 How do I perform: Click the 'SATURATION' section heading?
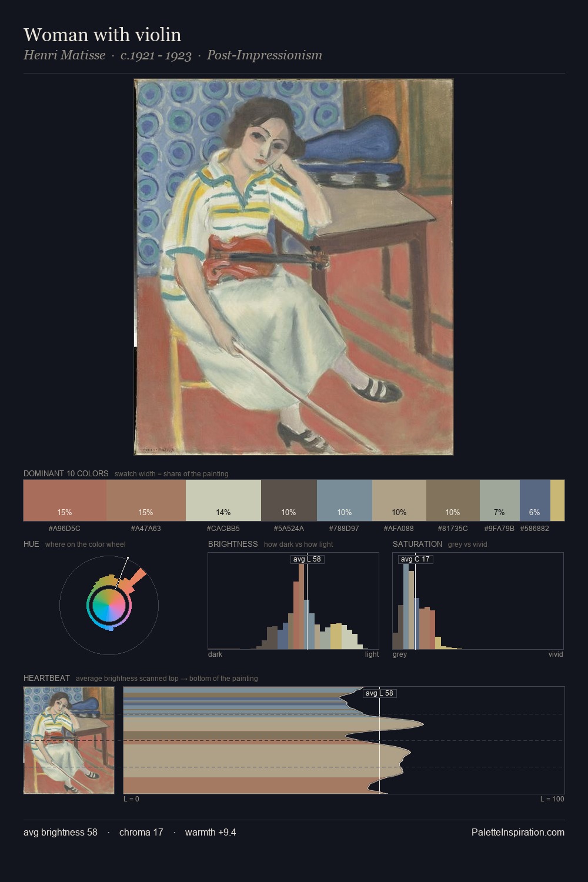point(417,544)
